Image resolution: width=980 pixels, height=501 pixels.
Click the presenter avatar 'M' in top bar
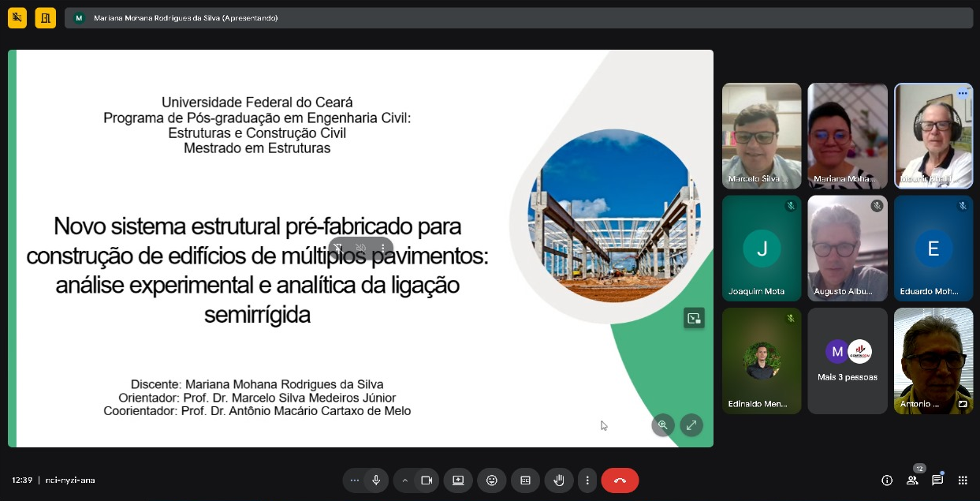pyautogui.click(x=79, y=17)
